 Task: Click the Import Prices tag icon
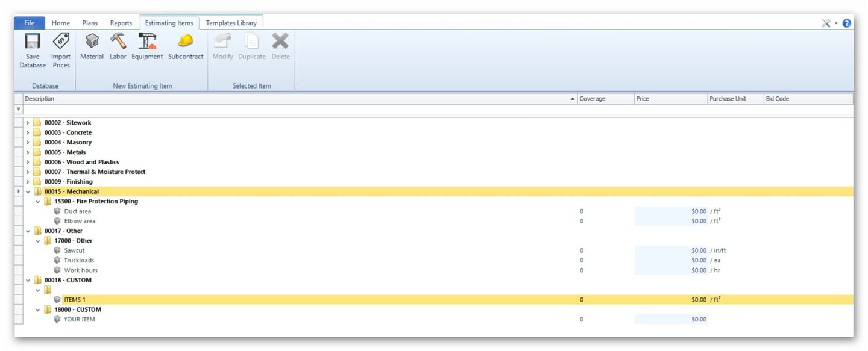pos(61,41)
